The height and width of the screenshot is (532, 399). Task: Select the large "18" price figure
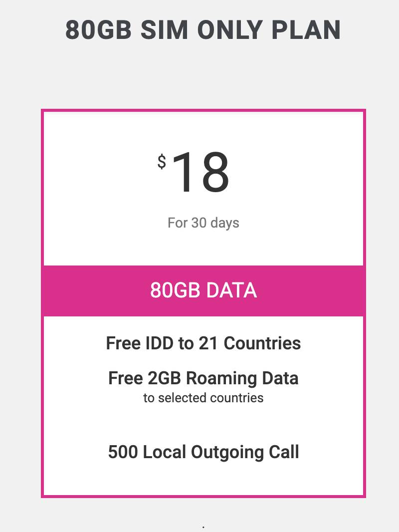(x=201, y=173)
